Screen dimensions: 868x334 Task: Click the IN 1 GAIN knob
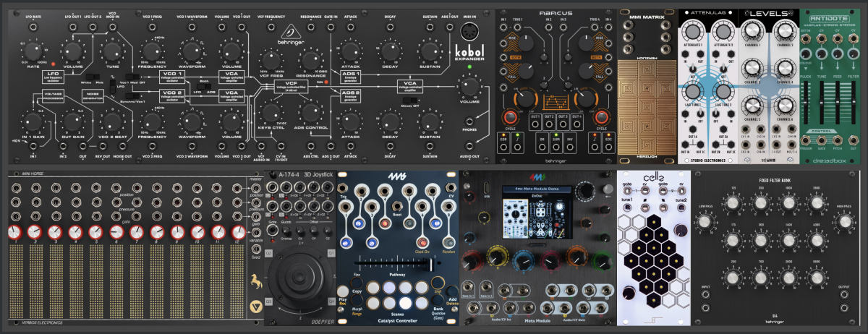pyautogui.click(x=32, y=121)
